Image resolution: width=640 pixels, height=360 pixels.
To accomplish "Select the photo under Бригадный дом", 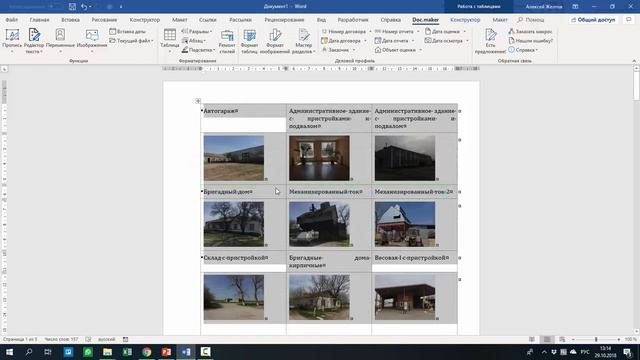I will pyautogui.click(x=234, y=224).
